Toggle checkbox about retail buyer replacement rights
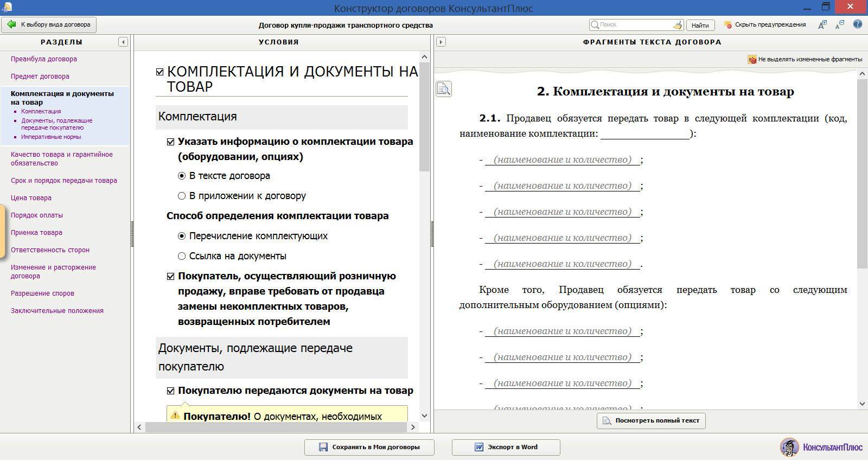868x460 pixels. [170, 276]
